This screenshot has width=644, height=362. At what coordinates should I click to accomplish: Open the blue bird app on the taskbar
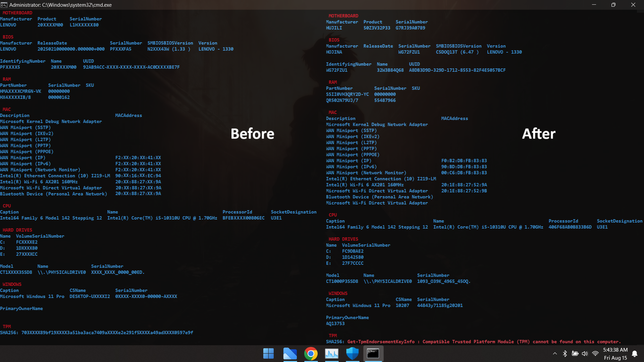point(290,353)
